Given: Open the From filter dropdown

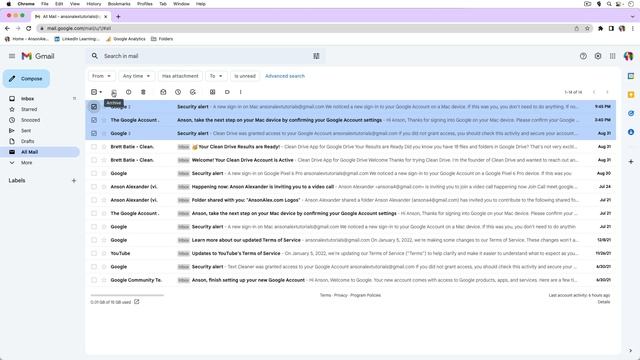Looking at the screenshot, I should coord(102,76).
